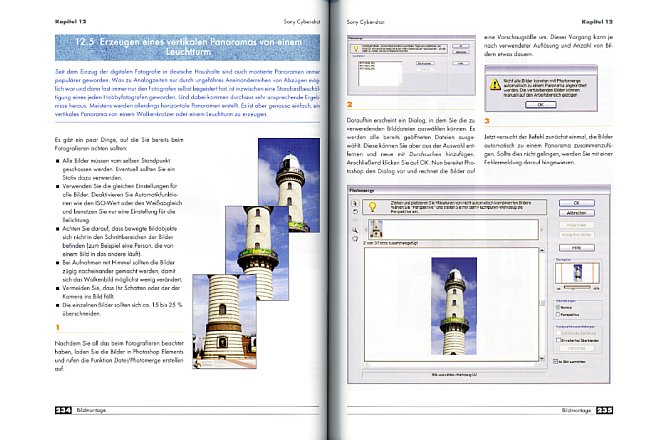
Task: Click Abbrechen in the large Photomerge dialog
Action: pos(577,213)
